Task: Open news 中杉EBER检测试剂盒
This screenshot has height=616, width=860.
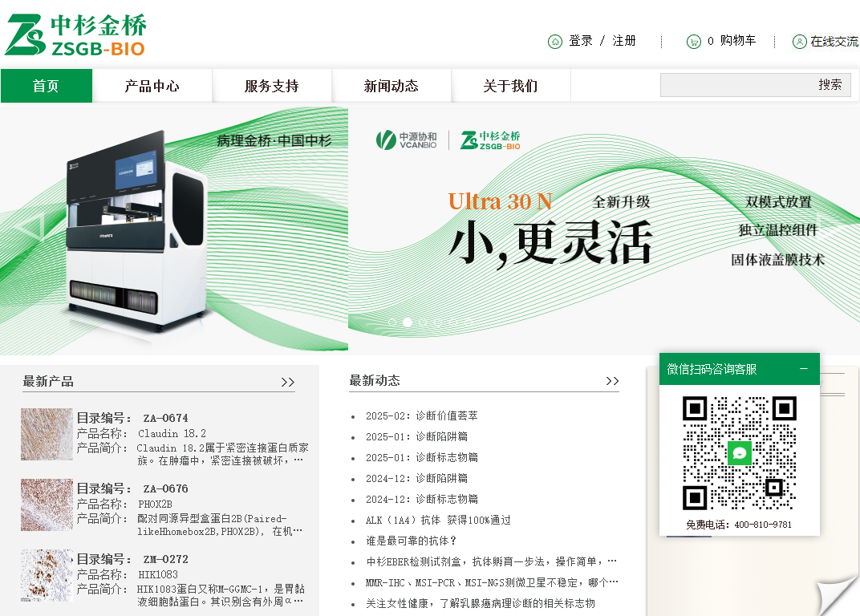Action: [492, 561]
